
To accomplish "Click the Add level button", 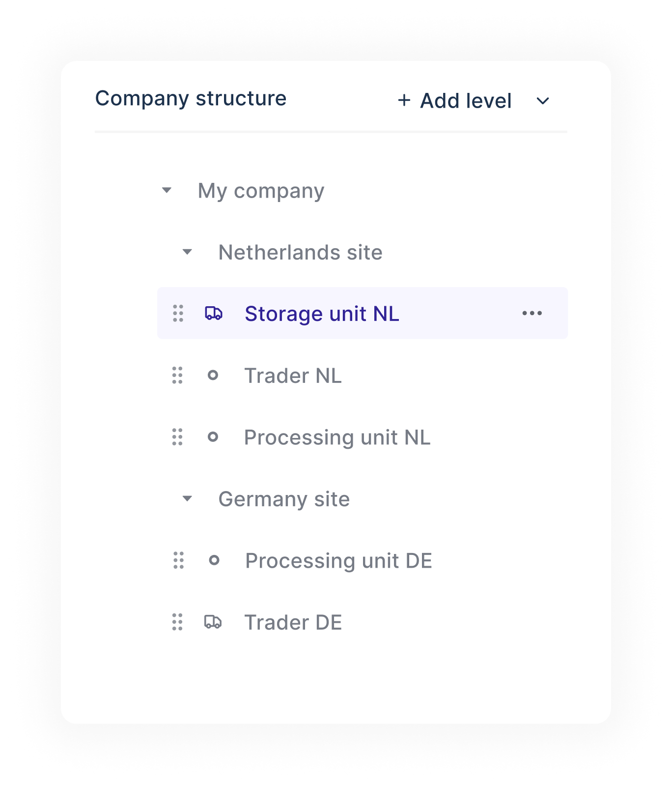I will [454, 101].
